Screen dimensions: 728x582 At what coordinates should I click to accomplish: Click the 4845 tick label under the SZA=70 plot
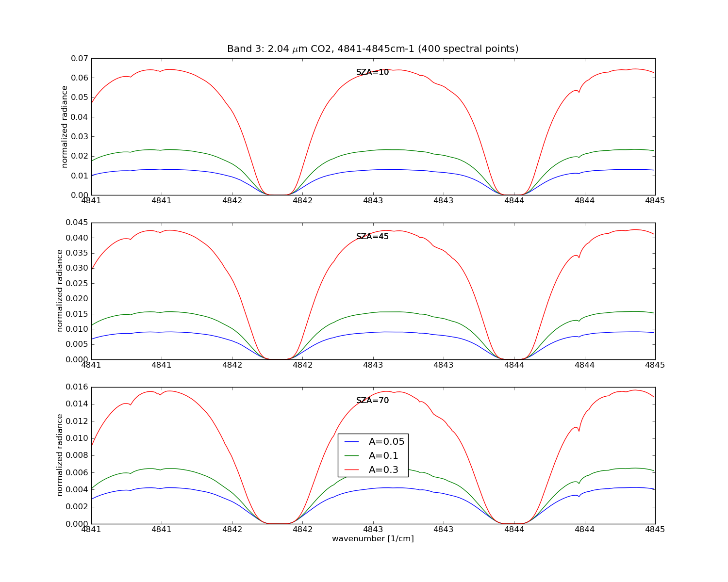[655, 529]
